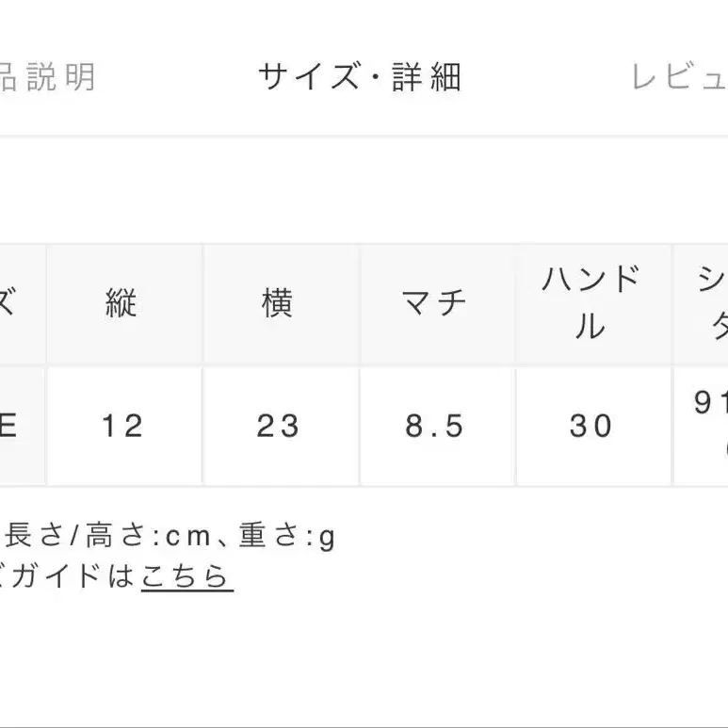
Task: Select the マチ value cell 8.5
Action: (434, 427)
